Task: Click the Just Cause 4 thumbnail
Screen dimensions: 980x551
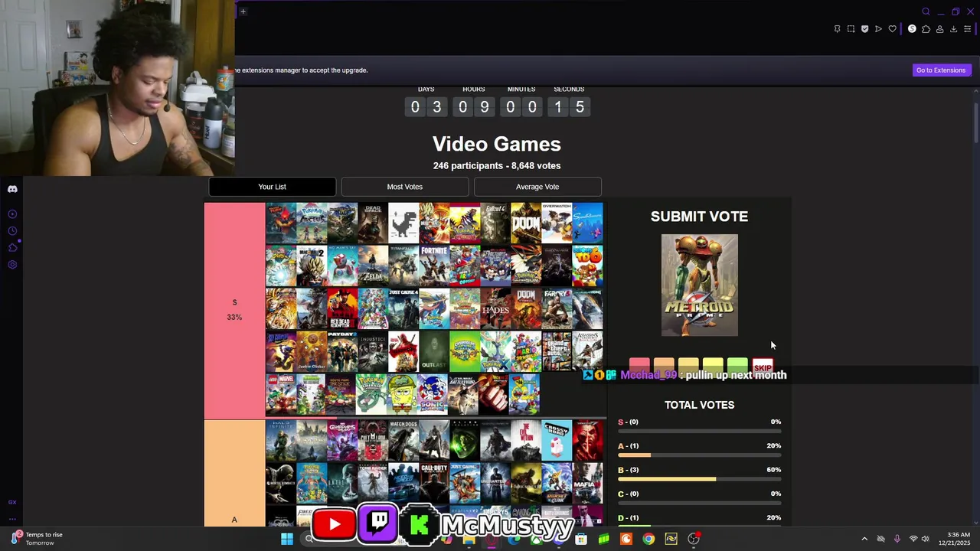Action: 403,308
